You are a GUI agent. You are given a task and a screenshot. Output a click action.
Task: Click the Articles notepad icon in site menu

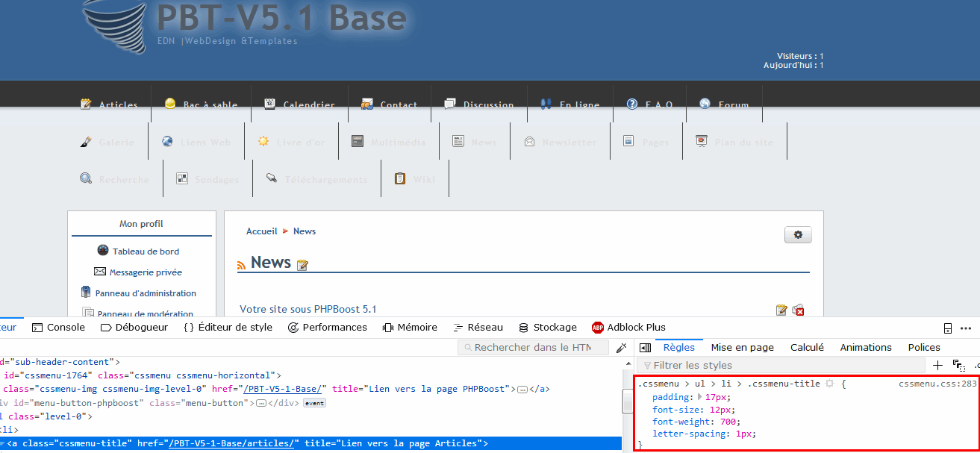click(x=86, y=104)
